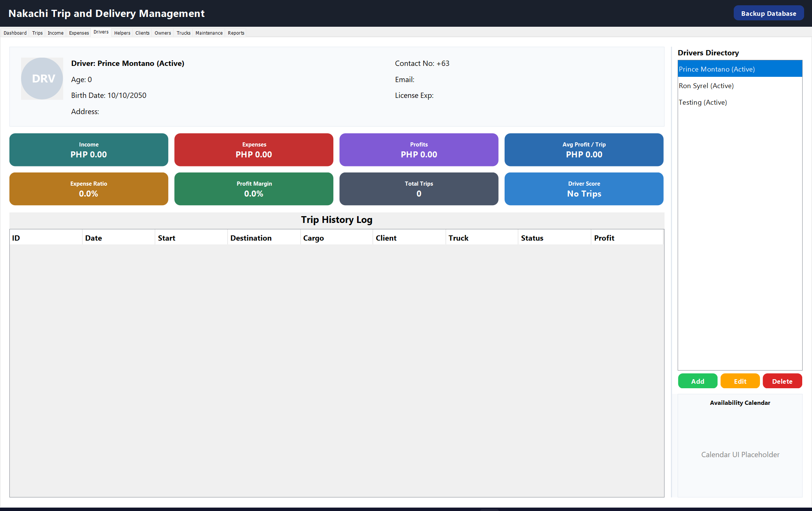Click the Backup Database button

(768, 13)
